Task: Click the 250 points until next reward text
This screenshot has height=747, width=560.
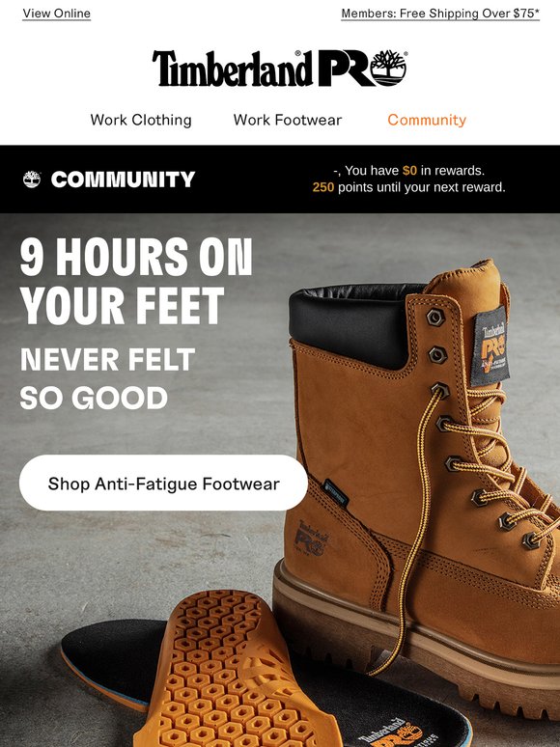Action: 408,187
